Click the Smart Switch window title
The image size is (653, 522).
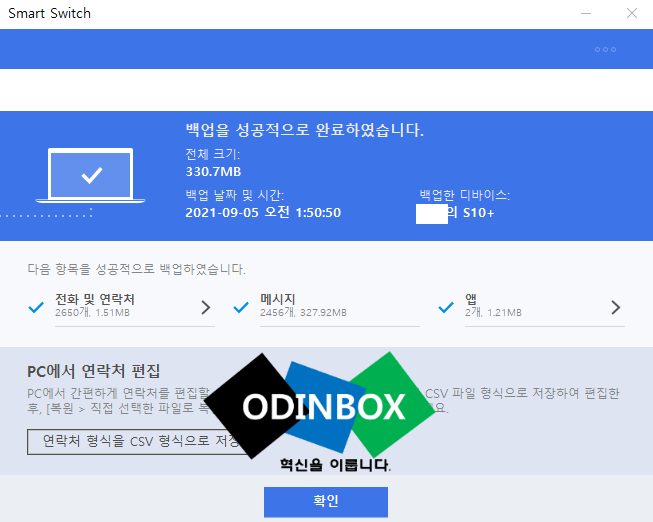49,13
